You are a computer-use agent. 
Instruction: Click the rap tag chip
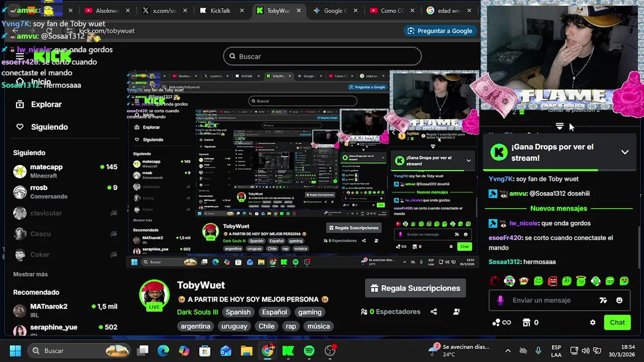[291, 326]
